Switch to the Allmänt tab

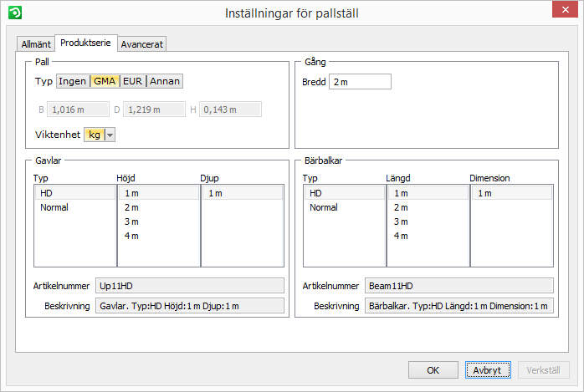[x=35, y=43]
